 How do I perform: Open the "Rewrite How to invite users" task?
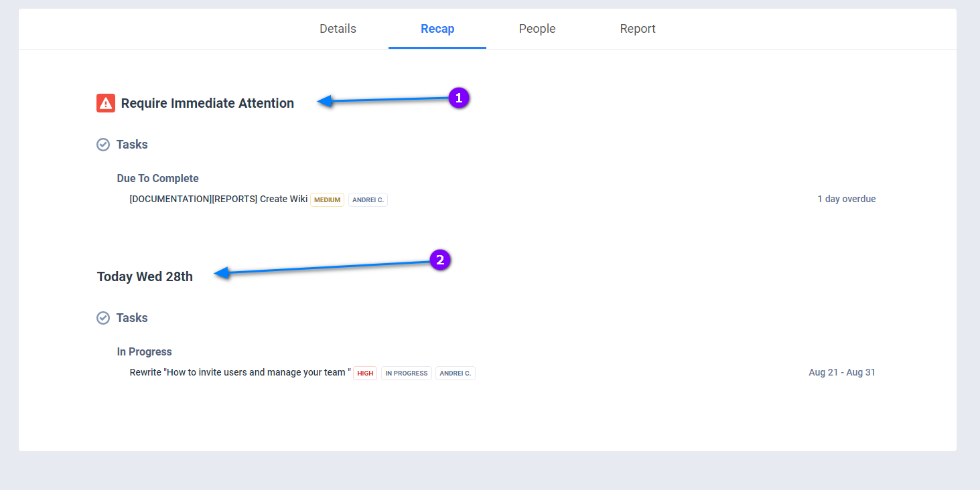coord(240,372)
